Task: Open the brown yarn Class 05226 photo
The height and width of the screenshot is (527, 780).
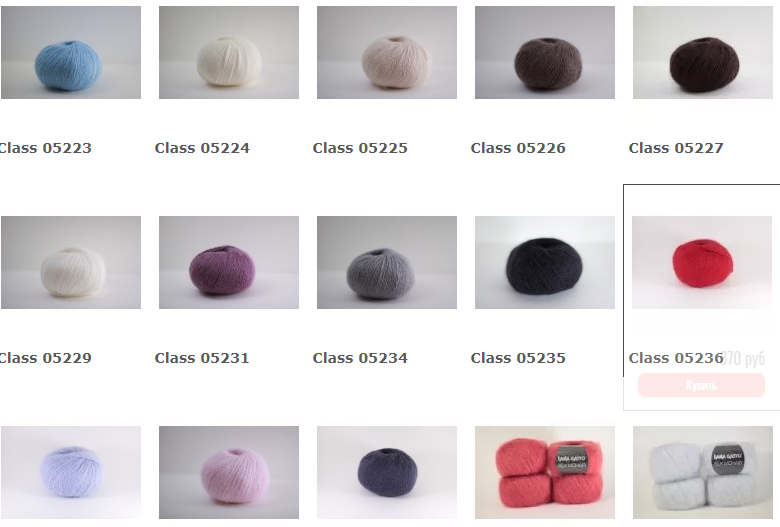Action: click(x=545, y=52)
